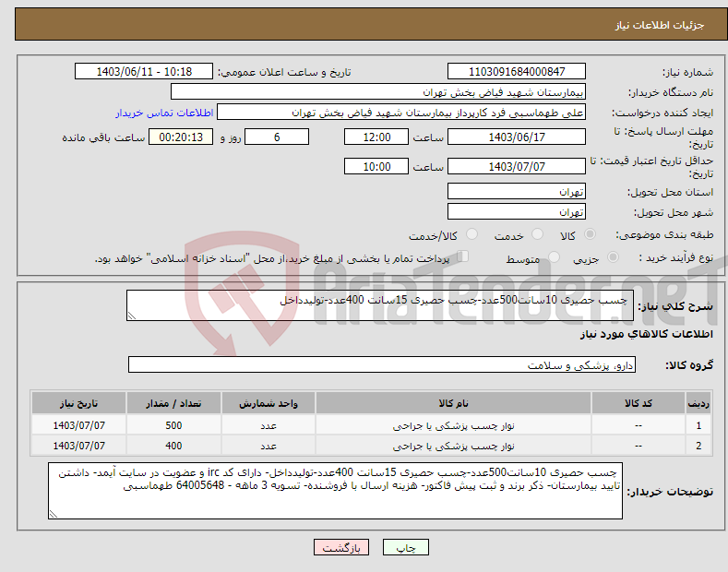Image resolution: width=728 pixels, height=572 pixels.
Task: Click the quantity 500 cell
Action: point(173,425)
